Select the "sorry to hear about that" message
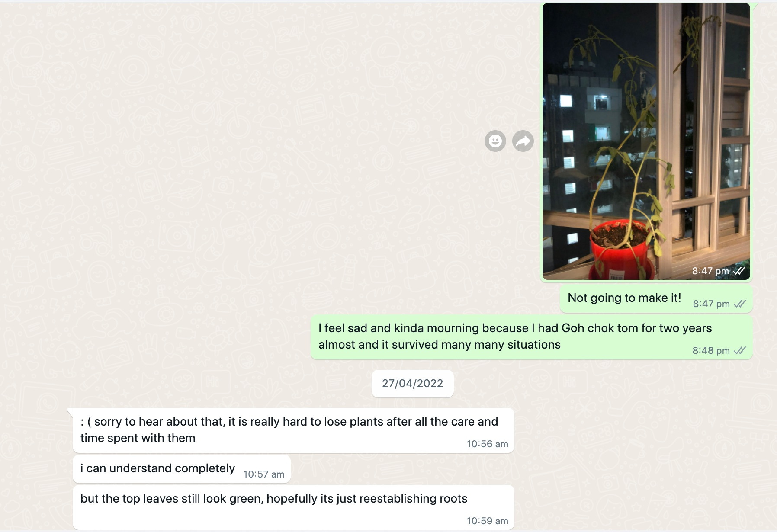 [x=293, y=430]
